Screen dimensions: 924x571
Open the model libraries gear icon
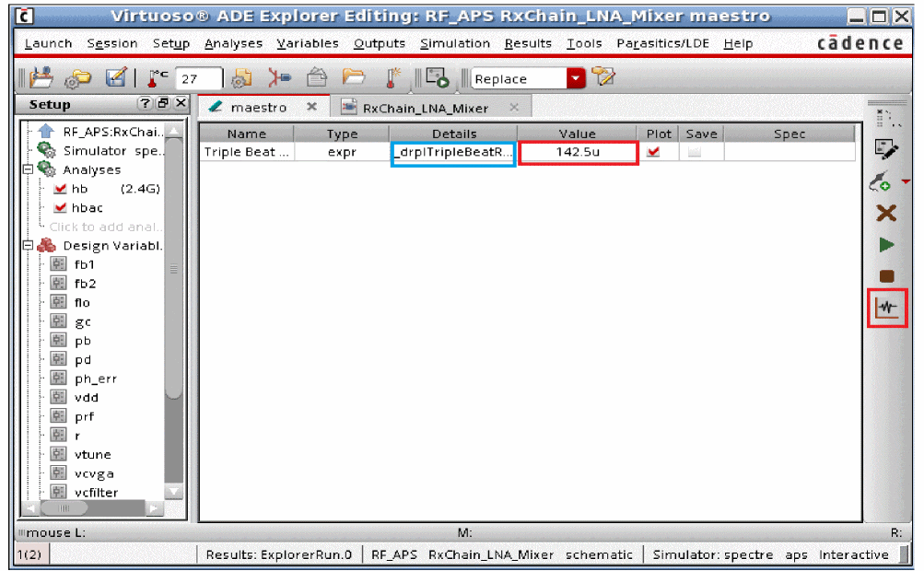(241, 77)
